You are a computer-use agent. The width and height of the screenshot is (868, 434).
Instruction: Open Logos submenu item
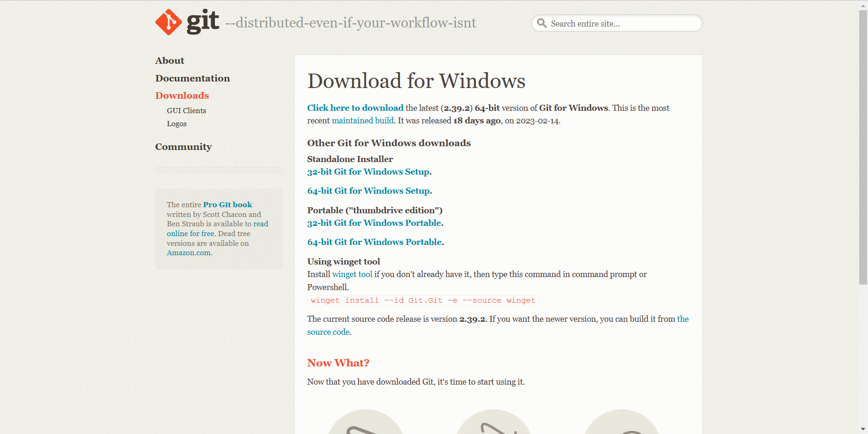pos(177,123)
